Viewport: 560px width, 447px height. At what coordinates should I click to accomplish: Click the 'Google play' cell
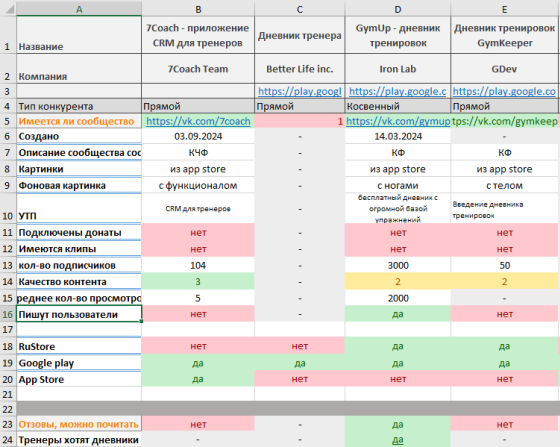pos(79,363)
